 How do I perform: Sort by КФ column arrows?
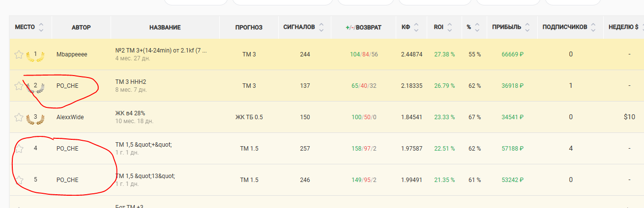coord(416,27)
